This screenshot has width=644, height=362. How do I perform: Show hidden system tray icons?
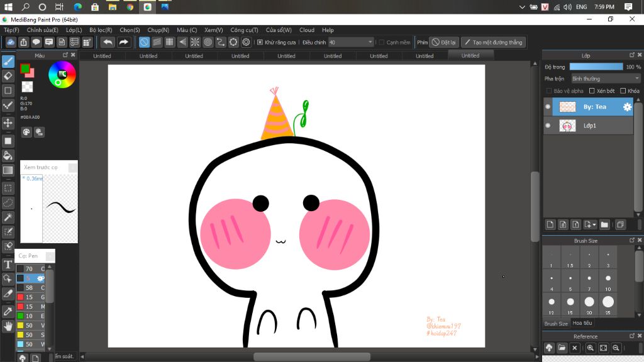tap(522, 7)
